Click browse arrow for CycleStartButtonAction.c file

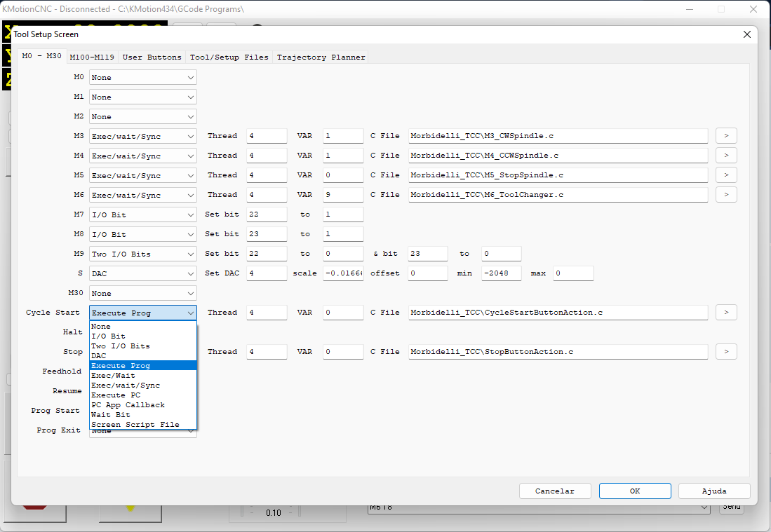point(725,313)
